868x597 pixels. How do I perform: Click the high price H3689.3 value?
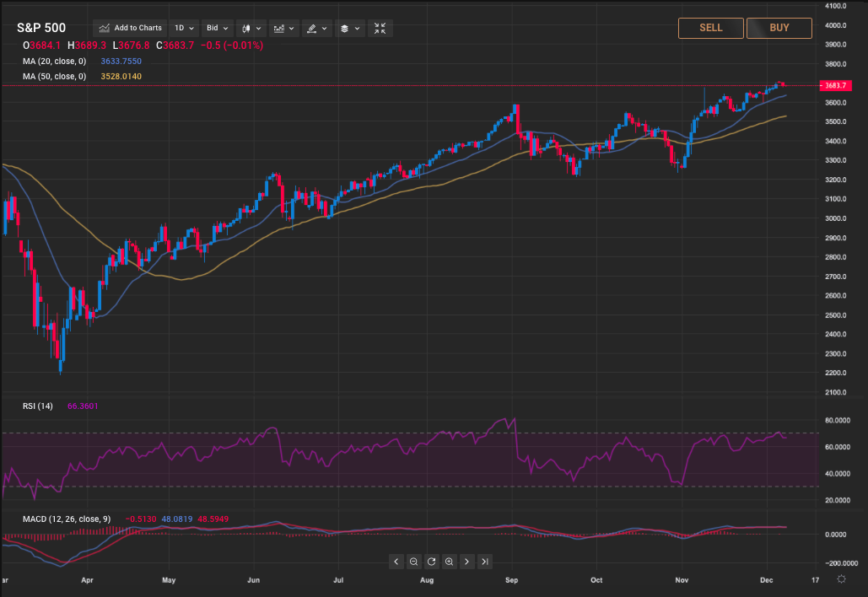pyautogui.click(x=87, y=46)
